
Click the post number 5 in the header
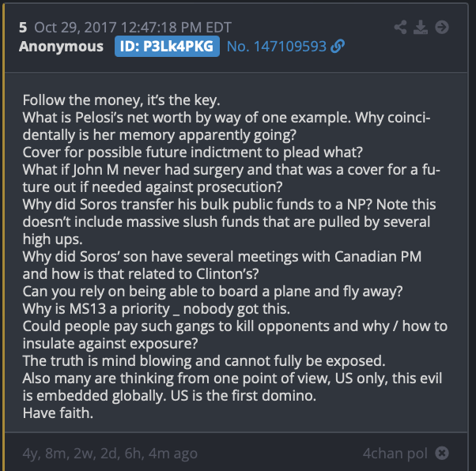[23, 28]
